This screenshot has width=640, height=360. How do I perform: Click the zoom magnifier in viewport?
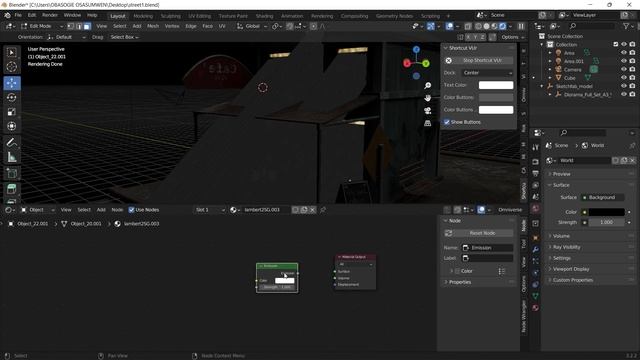(x=427, y=85)
